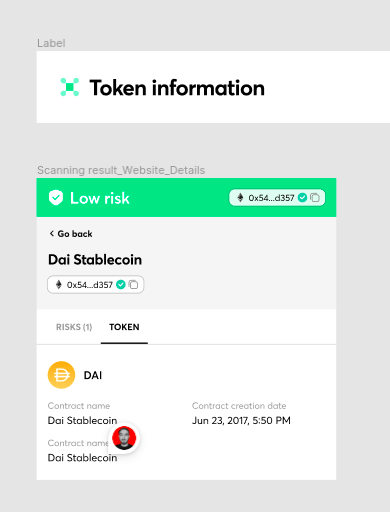Go back to the previous screen
Image resolution: width=390 pixels, height=512 pixels.
[x=71, y=234]
